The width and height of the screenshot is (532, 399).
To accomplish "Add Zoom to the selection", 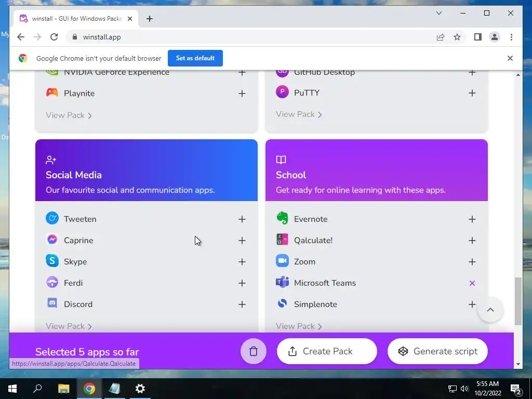I will click(472, 262).
